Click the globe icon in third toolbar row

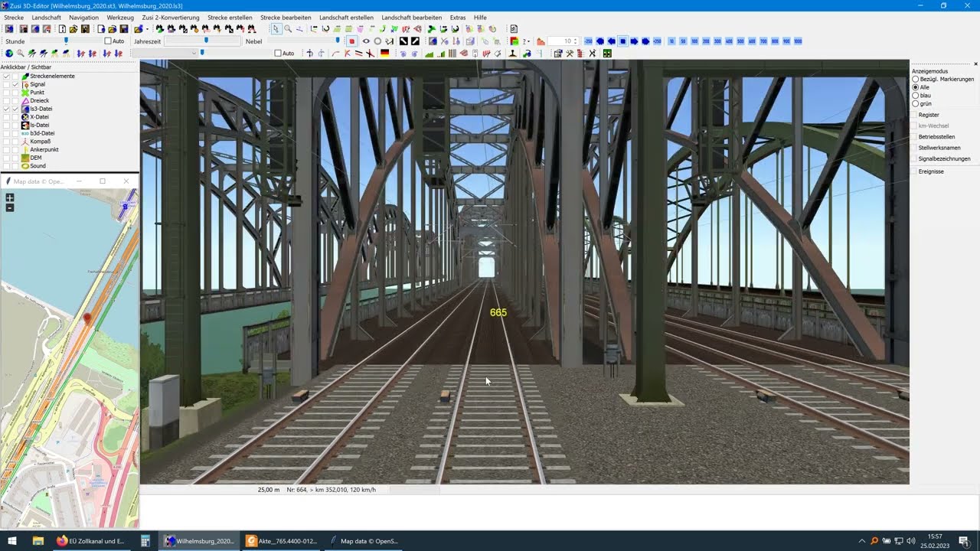9,54
